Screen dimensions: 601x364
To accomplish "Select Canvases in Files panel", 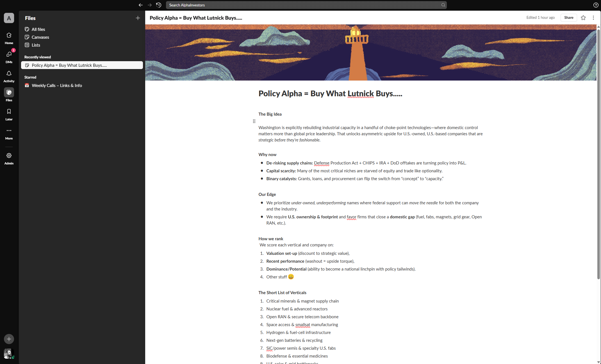I will (x=40, y=37).
